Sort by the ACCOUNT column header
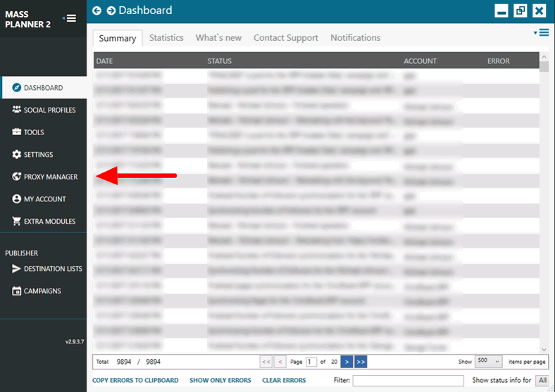Viewport: 555px width, 392px height. click(x=420, y=61)
